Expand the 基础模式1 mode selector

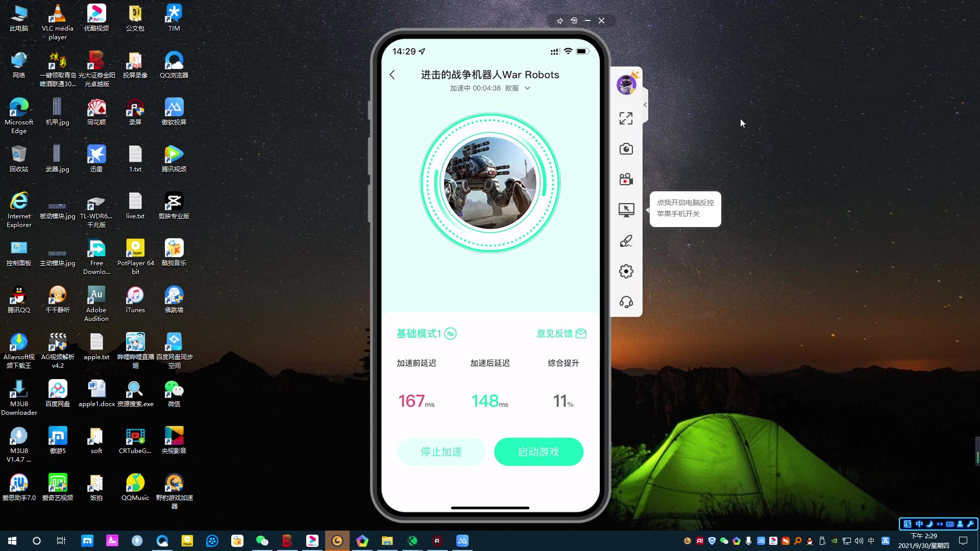pos(451,334)
